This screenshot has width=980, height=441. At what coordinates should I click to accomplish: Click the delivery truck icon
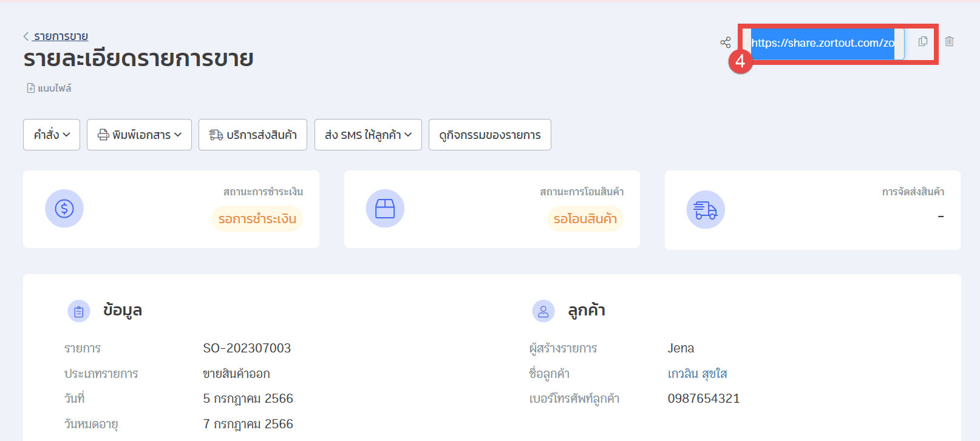(706, 210)
